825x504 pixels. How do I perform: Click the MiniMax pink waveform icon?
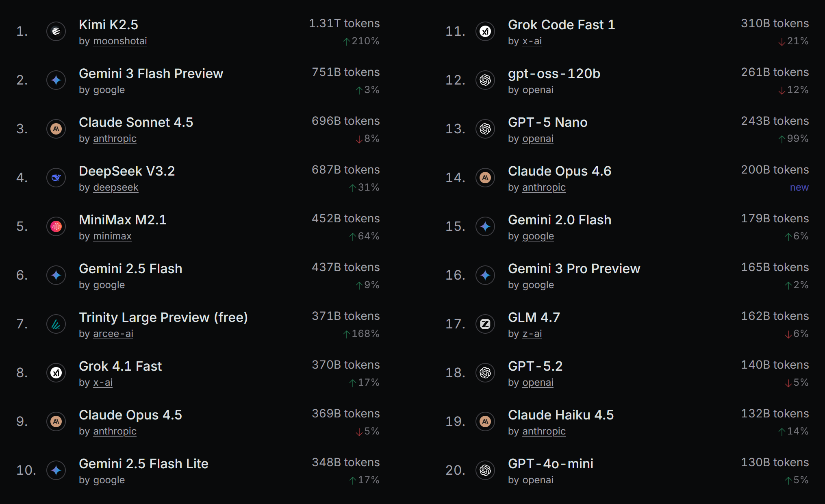pyautogui.click(x=56, y=226)
